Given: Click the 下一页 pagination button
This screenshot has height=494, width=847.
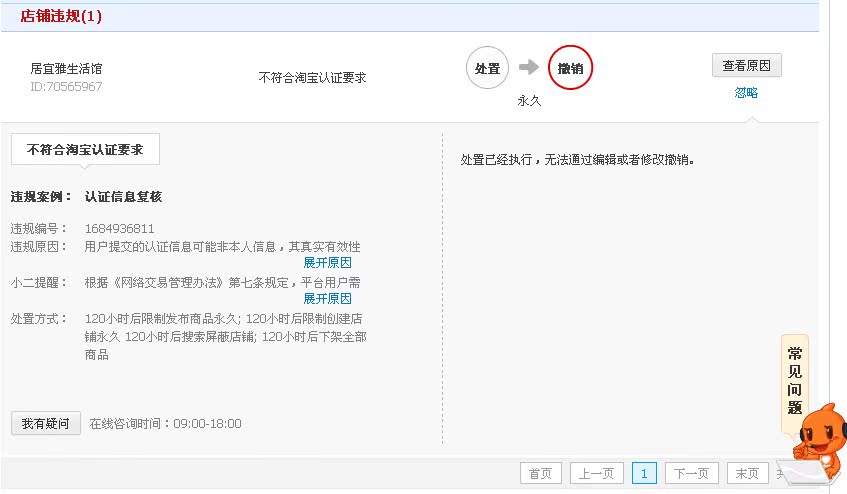Looking at the screenshot, I should point(691,473).
